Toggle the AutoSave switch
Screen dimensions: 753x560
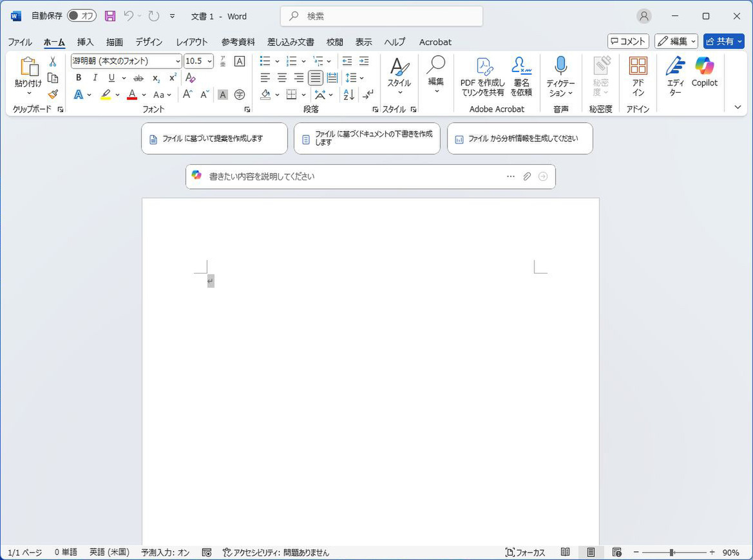point(82,16)
